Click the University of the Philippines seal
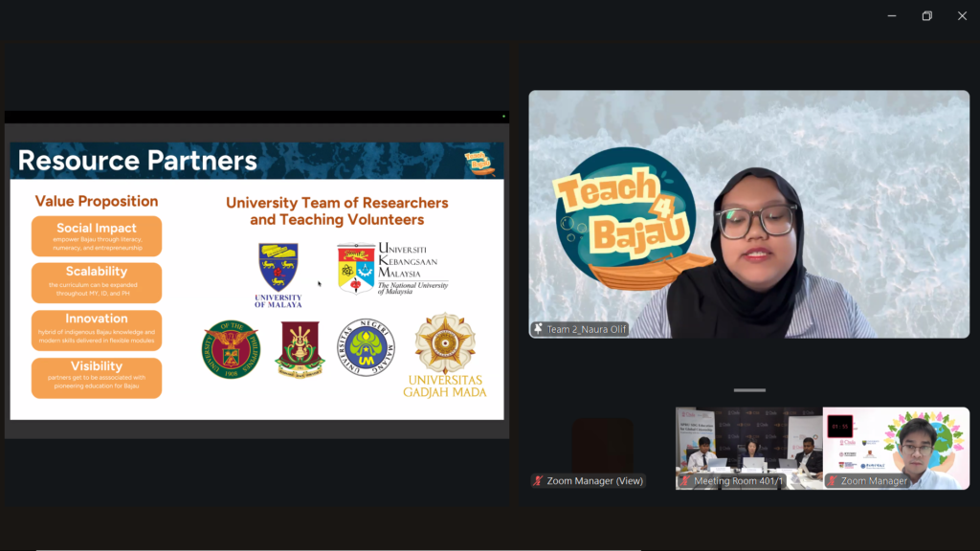This screenshot has height=551, width=980. pos(232,349)
